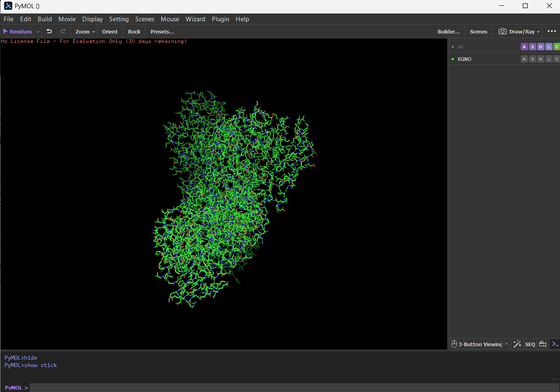Click the Scenes toolbar button
This screenshot has width=560, height=392.
pos(479,31)
